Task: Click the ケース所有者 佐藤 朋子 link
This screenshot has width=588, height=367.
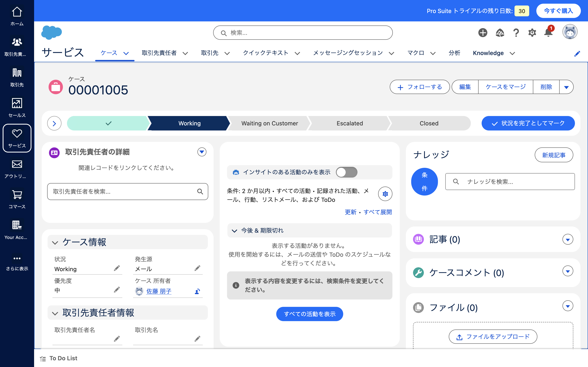Action: click(159, 291)
